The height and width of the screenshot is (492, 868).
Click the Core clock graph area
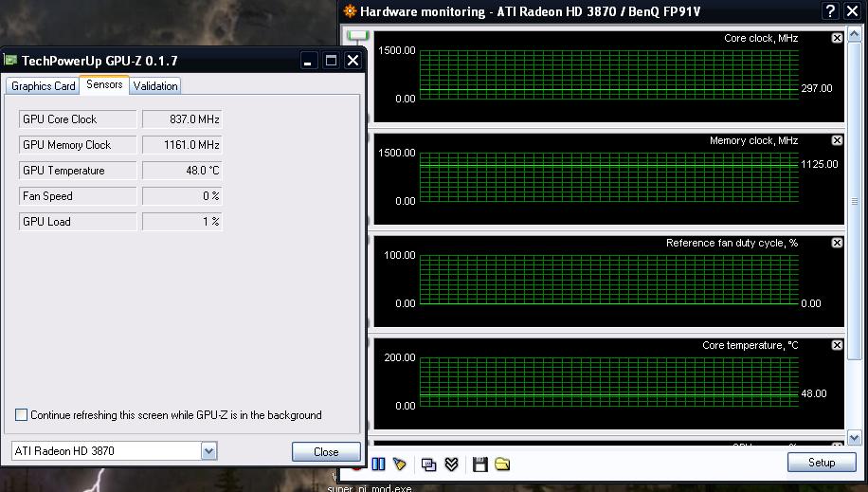pos(609,75)
